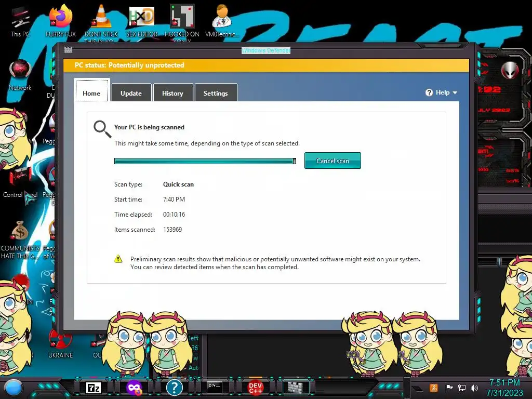Open the purple mask taskbar app
Screen dimensions: 532x399
(x=134, y=388)
